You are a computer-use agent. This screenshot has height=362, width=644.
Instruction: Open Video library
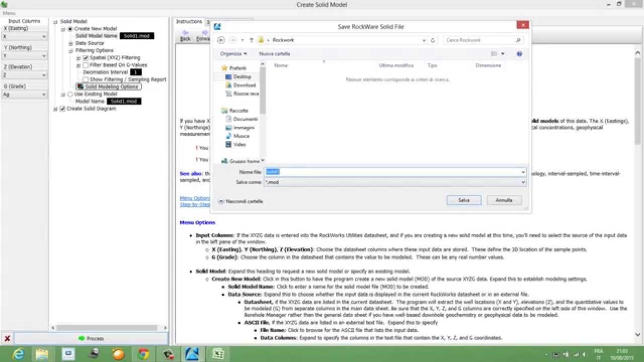(235, 144)
